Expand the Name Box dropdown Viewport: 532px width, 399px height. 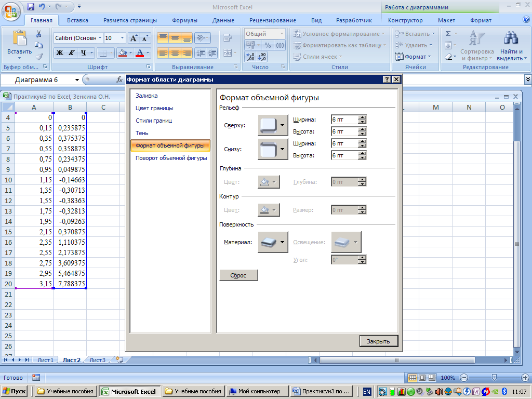(77, 80)
